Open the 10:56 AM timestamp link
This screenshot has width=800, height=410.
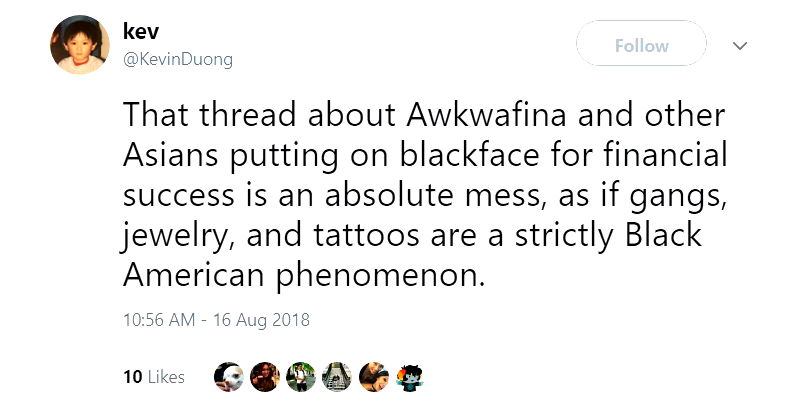pyautogui.click(x=161, y=321)
